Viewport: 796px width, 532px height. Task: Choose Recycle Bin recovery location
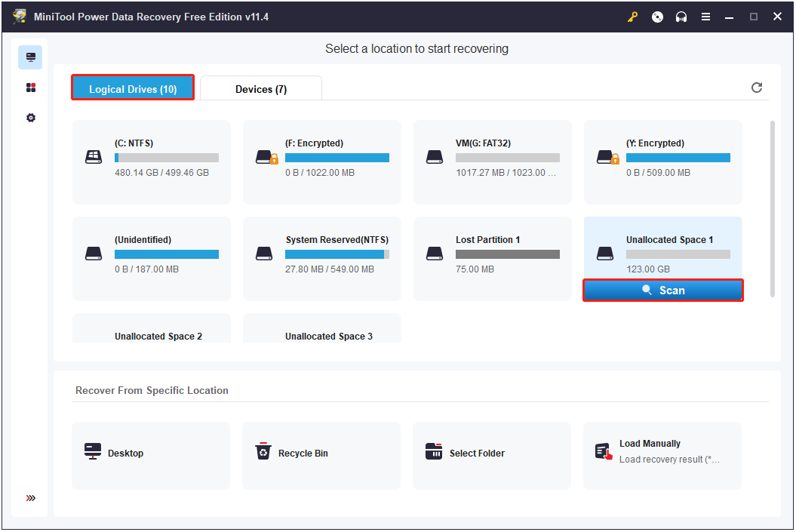coord(321,454)
